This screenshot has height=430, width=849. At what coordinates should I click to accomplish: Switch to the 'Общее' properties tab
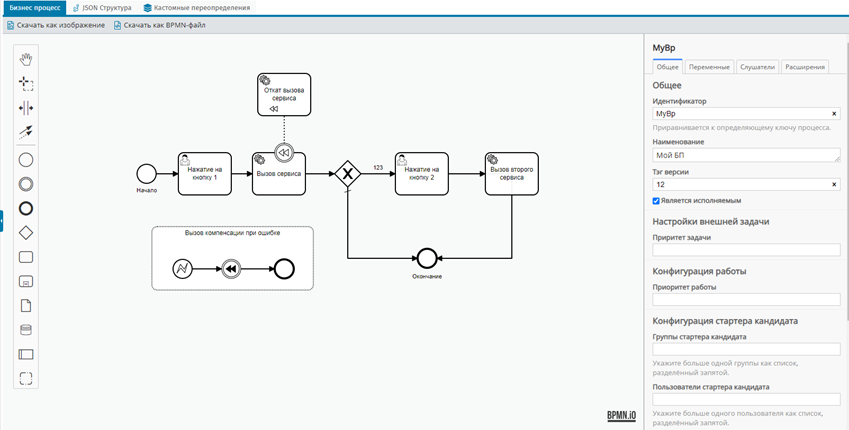coord(668,67)
